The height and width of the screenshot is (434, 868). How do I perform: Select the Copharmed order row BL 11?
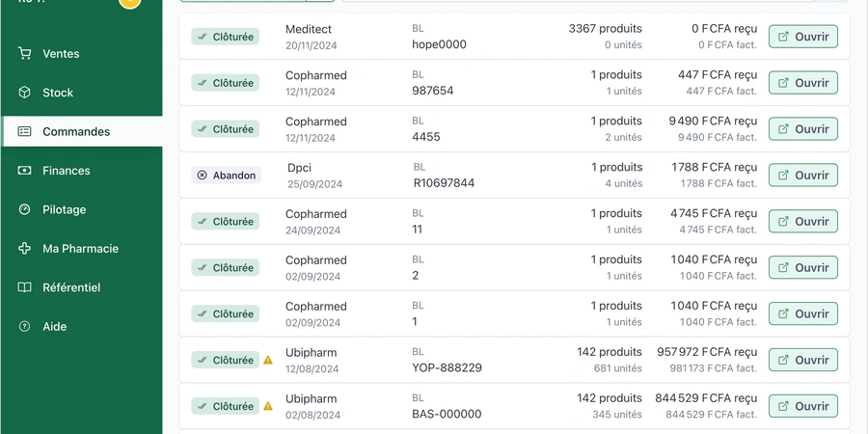pyautogui.click(x=514, y=222)
